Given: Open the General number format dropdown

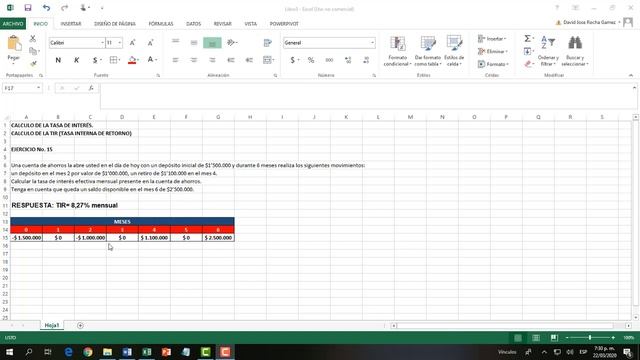Looking at the screenshot, I should (372, 42).
